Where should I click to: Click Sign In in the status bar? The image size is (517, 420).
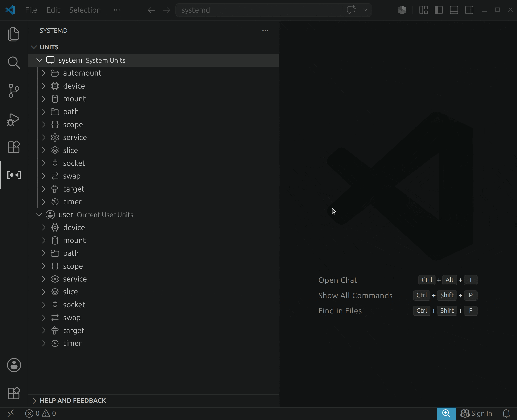[x=476, y=414]
